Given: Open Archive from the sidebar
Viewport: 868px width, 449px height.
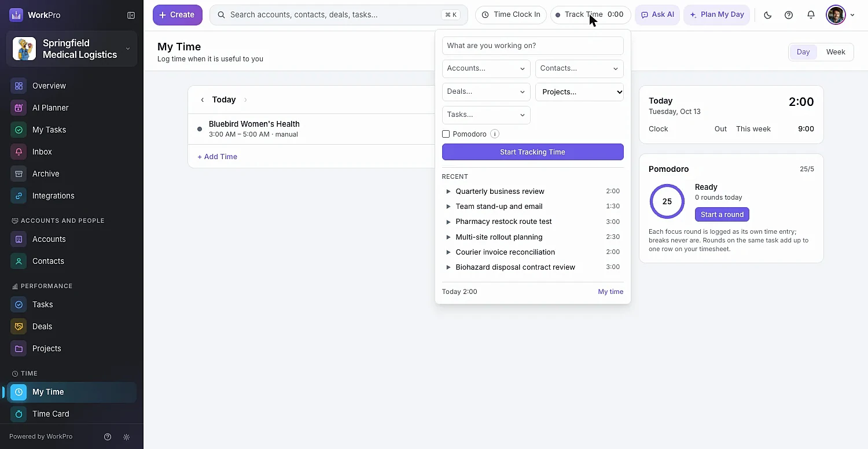Looking at the screenshot, I should pyautogui.click(x=72, y=174).
